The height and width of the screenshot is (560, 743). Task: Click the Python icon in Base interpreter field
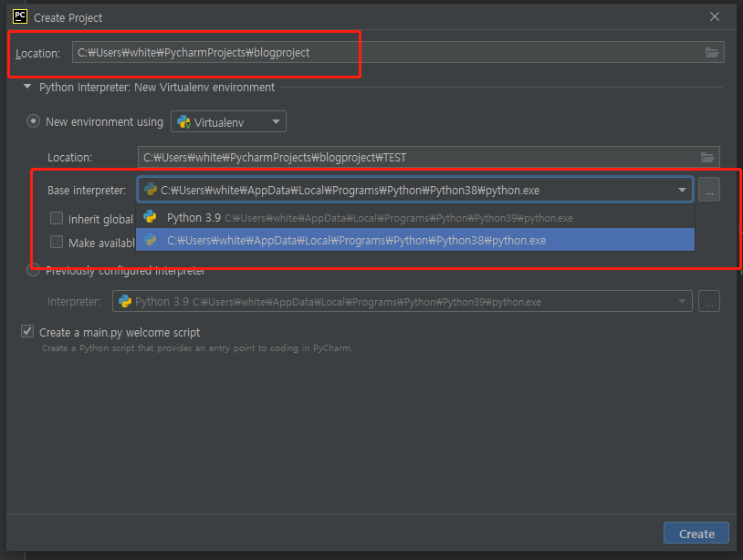pyautogui.click(x=151, y=190)
